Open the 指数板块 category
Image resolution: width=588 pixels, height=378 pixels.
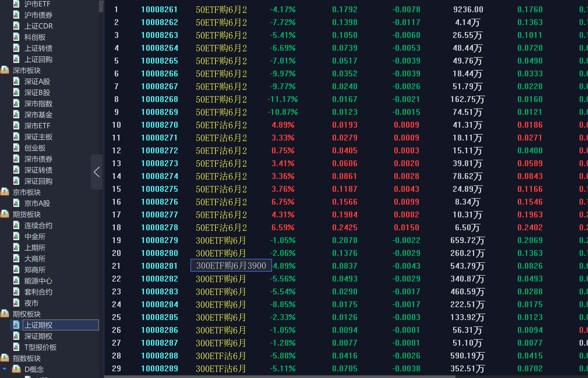(27, 358)
